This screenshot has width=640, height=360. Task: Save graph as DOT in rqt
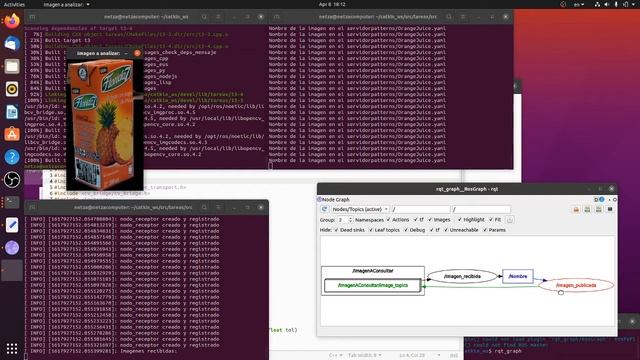[x=587, y=209]
